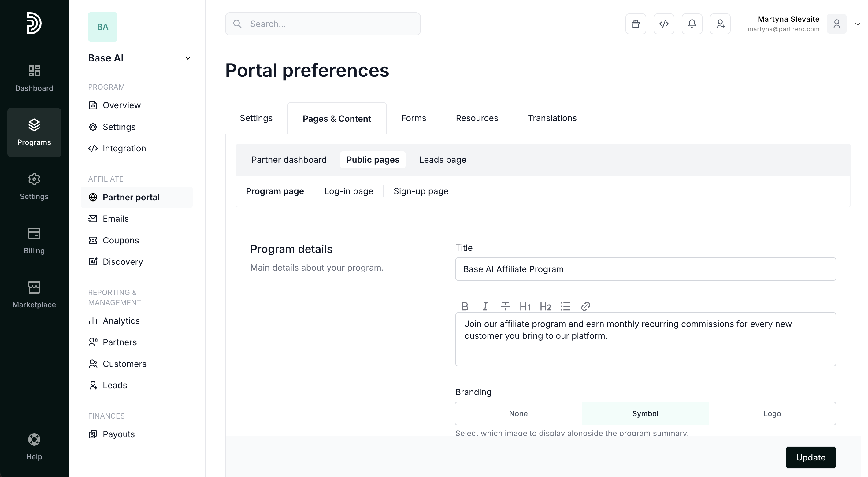Open Marketplace from the left rail
This screenshot has width=868, height=477.
(x=34, y=295)
